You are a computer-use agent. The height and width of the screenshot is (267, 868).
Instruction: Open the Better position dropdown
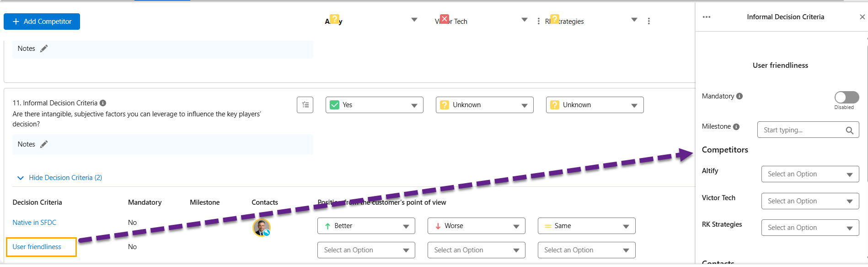click(x=366, y=226)
